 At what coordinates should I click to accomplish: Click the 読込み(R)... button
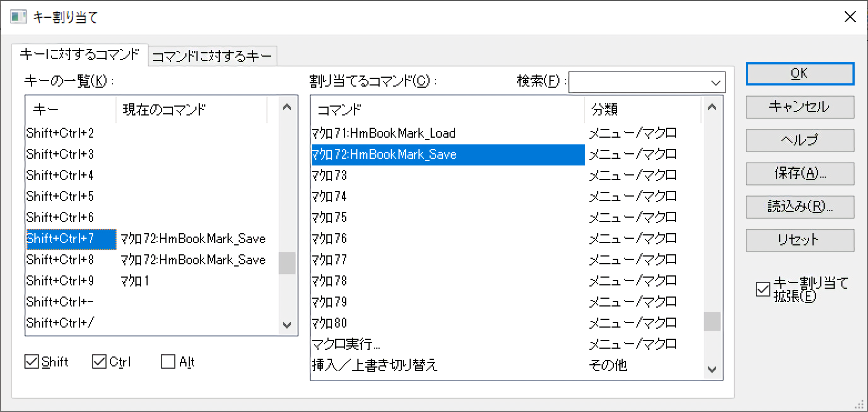coord(799,207)
